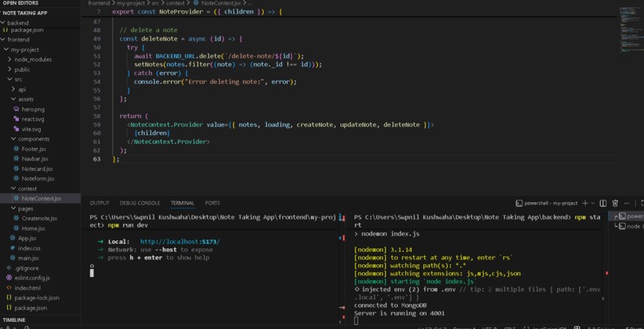
Task: Open package-lock.json file
Action: coord(40,298)
